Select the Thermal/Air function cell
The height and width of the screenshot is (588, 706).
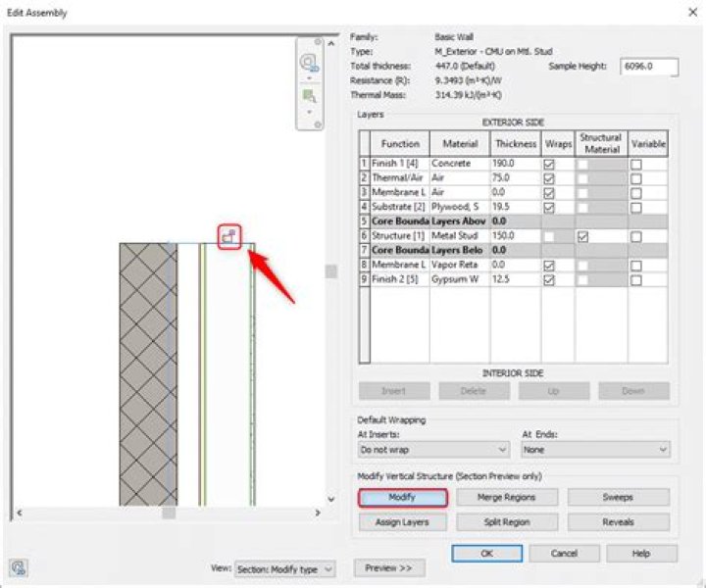click(399, 177)
